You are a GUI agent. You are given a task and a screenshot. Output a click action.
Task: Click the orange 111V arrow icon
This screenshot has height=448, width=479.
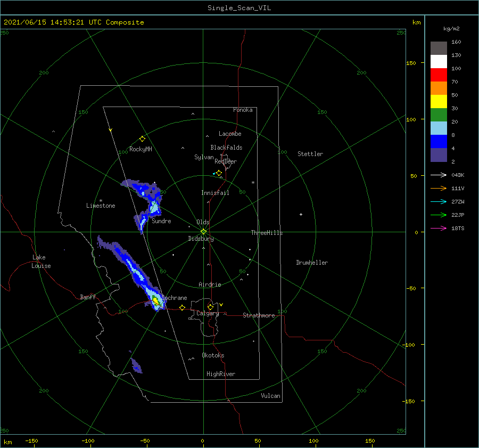click(x=439, y=189)
